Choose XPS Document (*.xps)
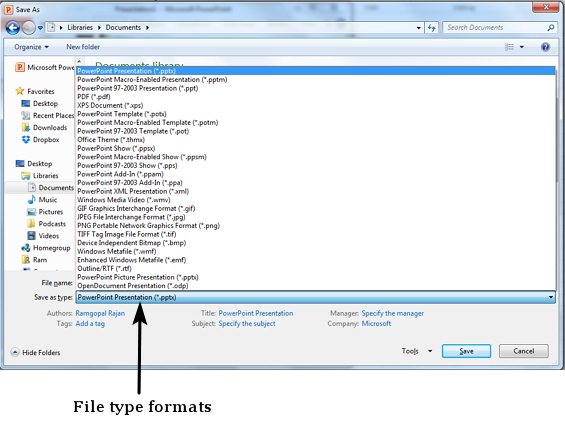565x429 pixels. point(316,105)
